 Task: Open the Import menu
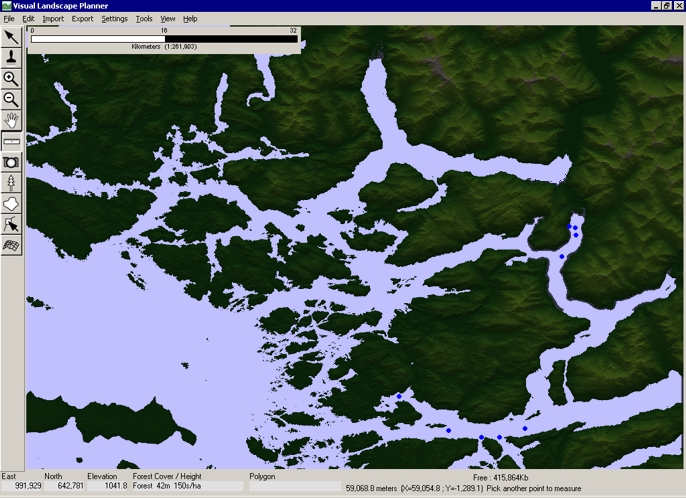coord(52,19)
